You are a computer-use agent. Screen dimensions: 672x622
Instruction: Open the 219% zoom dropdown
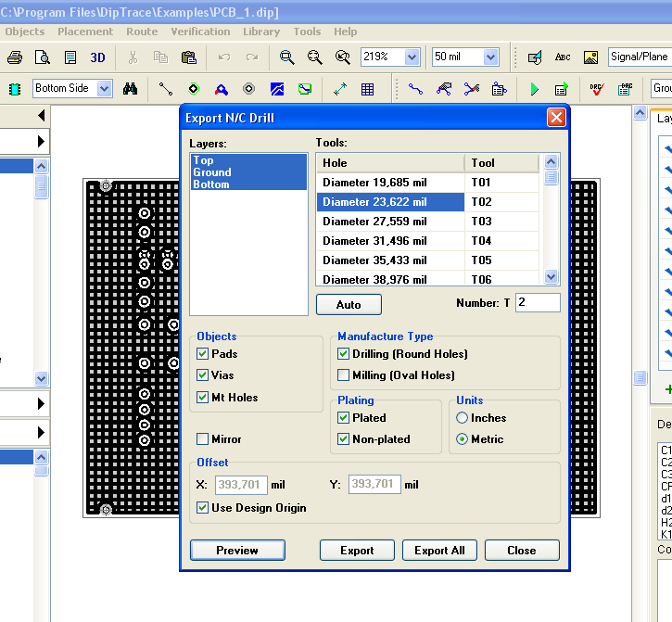tap(412, 57)
